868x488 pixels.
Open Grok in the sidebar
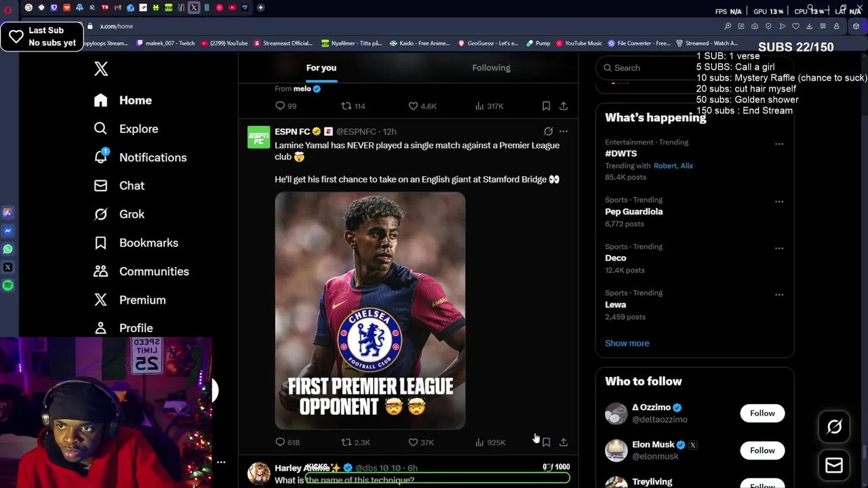tap(119, 214)
